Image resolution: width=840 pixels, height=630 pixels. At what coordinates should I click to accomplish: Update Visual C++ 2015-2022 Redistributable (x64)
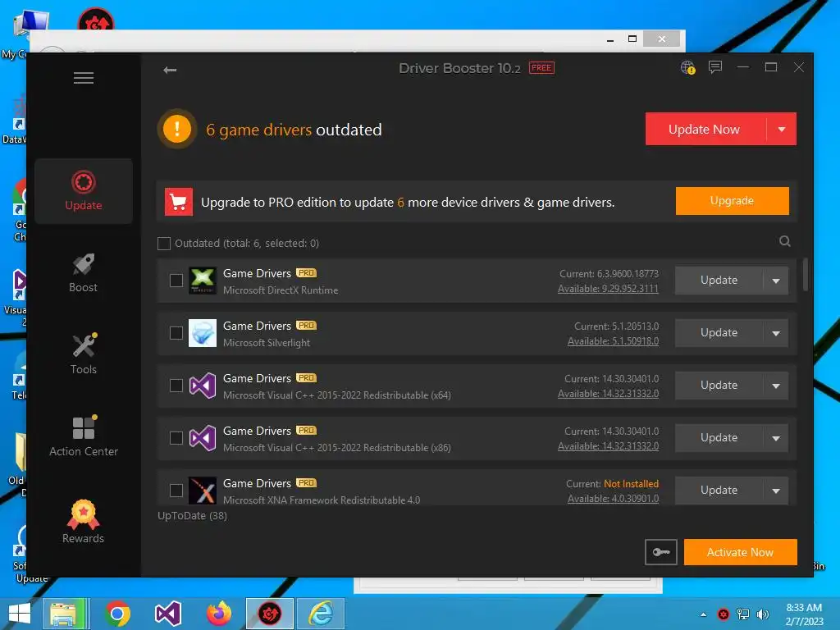pyautogui.click(x=719, y=386)
